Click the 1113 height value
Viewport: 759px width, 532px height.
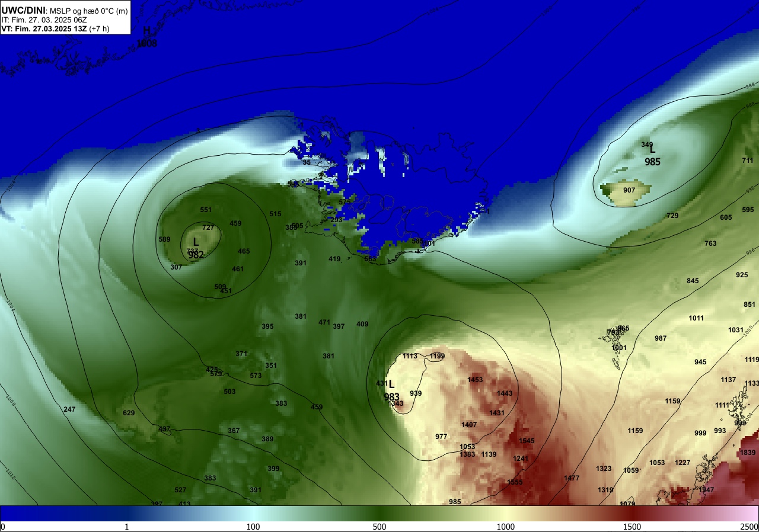pyautogui.click(x=410, y=356)
